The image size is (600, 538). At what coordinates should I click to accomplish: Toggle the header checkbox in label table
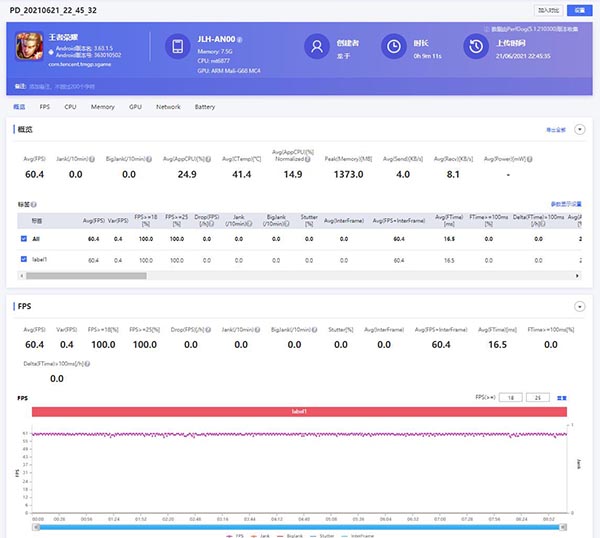tap(23, 220)
